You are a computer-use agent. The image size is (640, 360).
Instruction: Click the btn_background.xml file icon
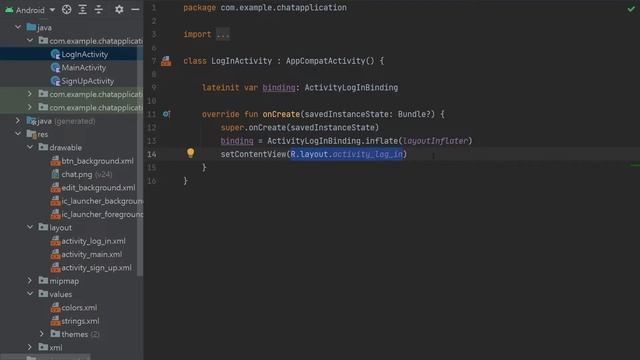pyautogui.click(x=56, y=161)
